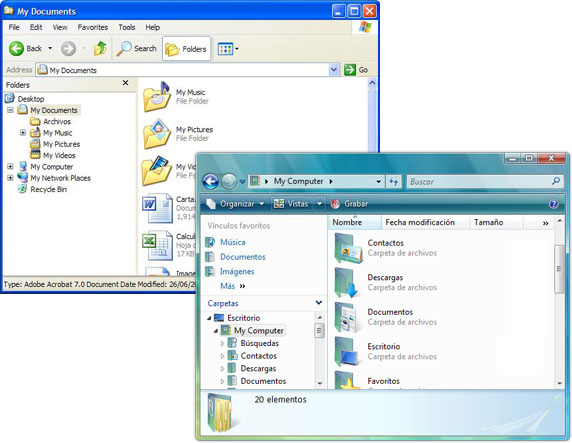Sort by the Tamaño column header

click(496, 222)
